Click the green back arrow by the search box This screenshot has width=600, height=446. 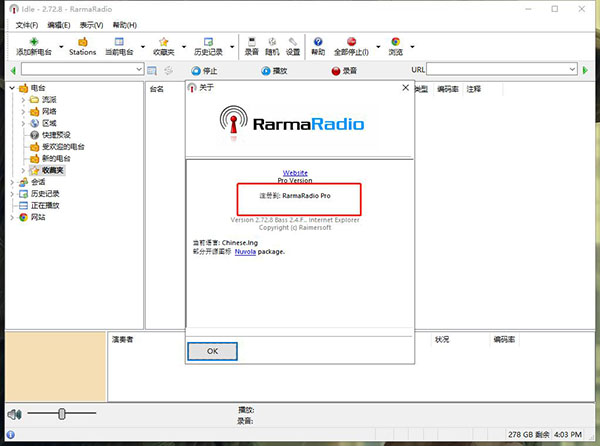click(x=13, y=70)
